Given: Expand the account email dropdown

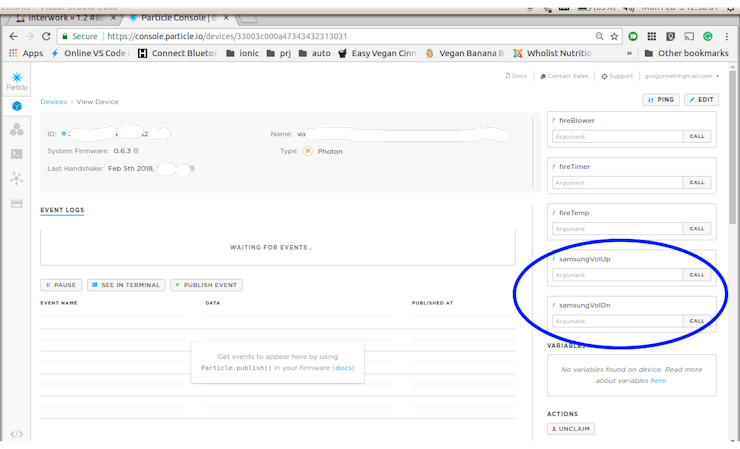Looking at the screenshot, I should [682, 76].
